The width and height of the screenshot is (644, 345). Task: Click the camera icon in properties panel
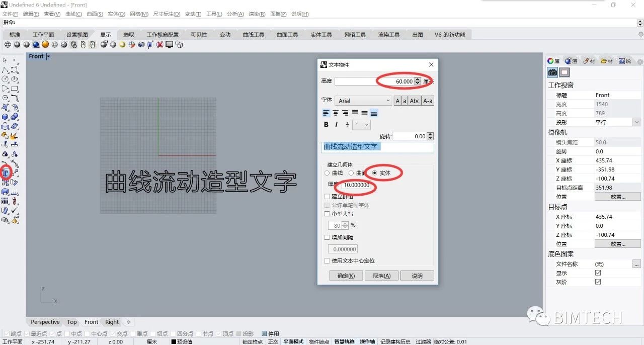pos(552,72)
